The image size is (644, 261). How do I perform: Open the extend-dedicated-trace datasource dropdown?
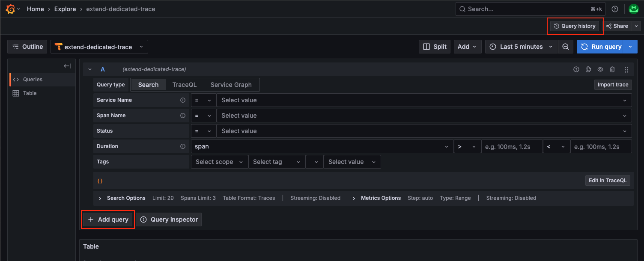[x=99, y=47]
